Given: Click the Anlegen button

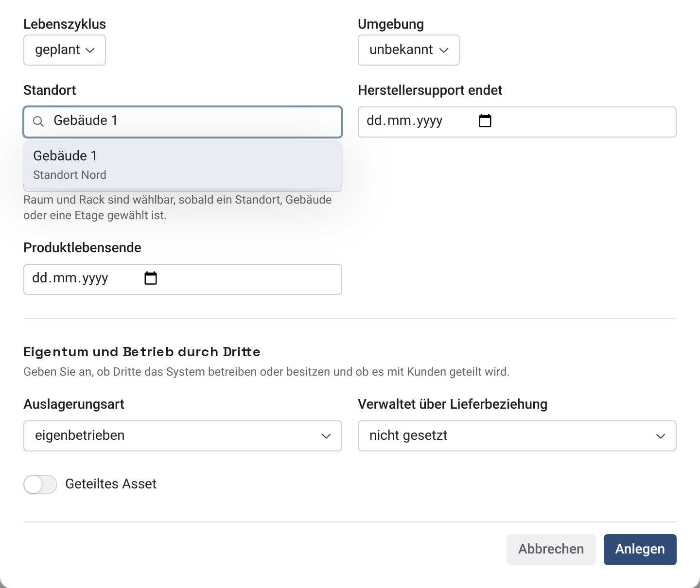Looking at the screenshot, I should point(640,550).
